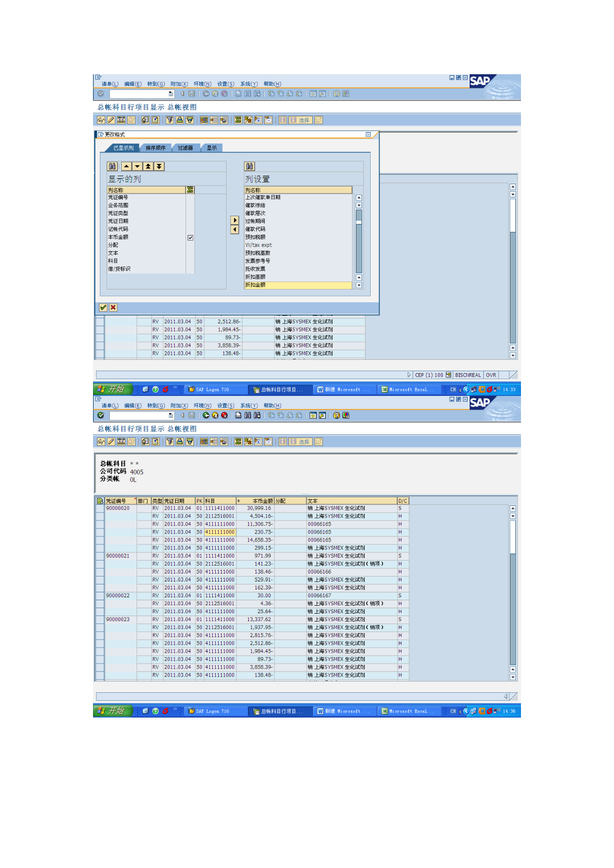Click Change document pencil icon in 4005 list window
Image resolution: width=614 pixels, height=868 pixels.
pos(111,441)
